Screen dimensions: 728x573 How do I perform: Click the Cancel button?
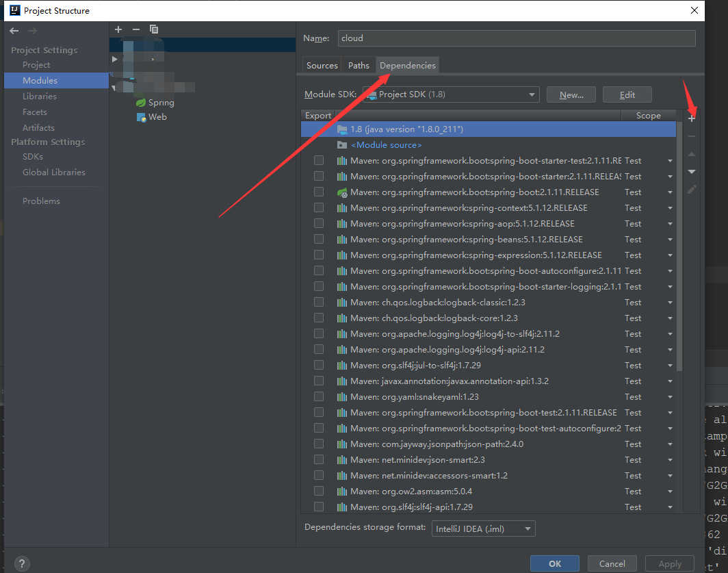click(612, 563)
